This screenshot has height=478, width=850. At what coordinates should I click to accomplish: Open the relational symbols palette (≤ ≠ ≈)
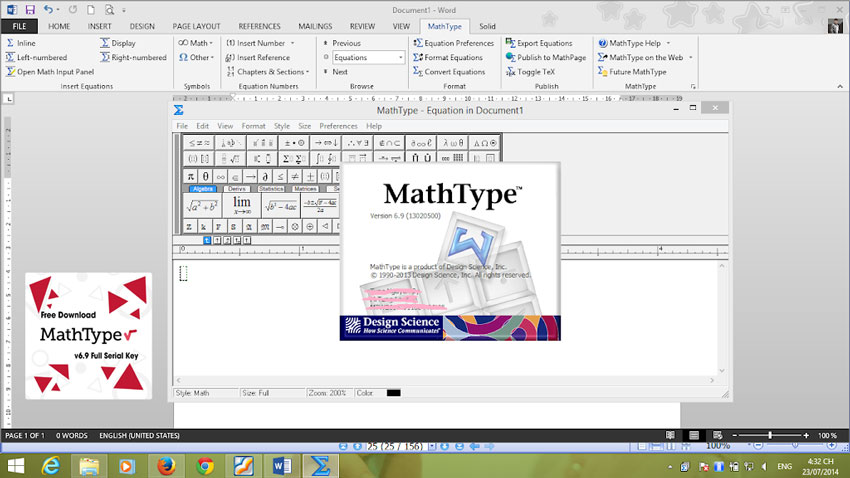pos(199,143)
